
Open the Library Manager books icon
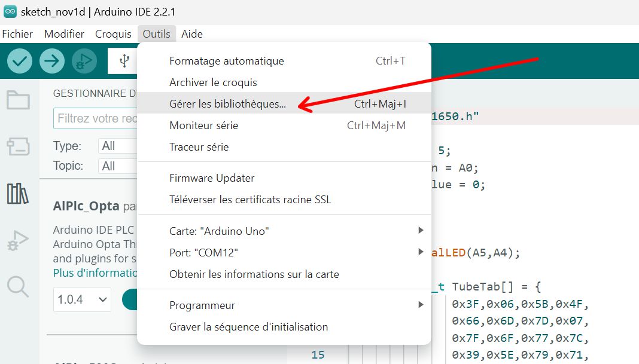point(18,194)
